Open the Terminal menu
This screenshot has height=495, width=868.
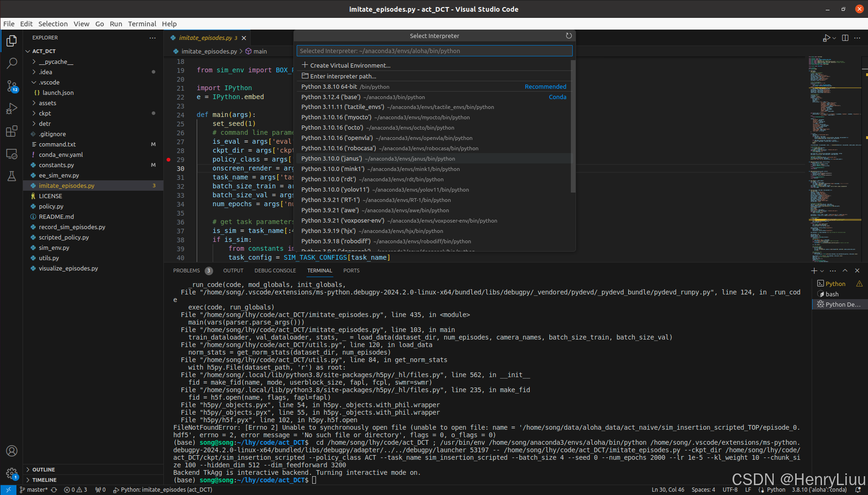(x=142, y=24)
